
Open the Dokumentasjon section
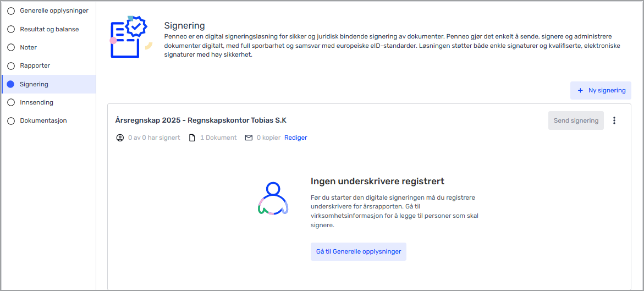click(x=43, y=120)
